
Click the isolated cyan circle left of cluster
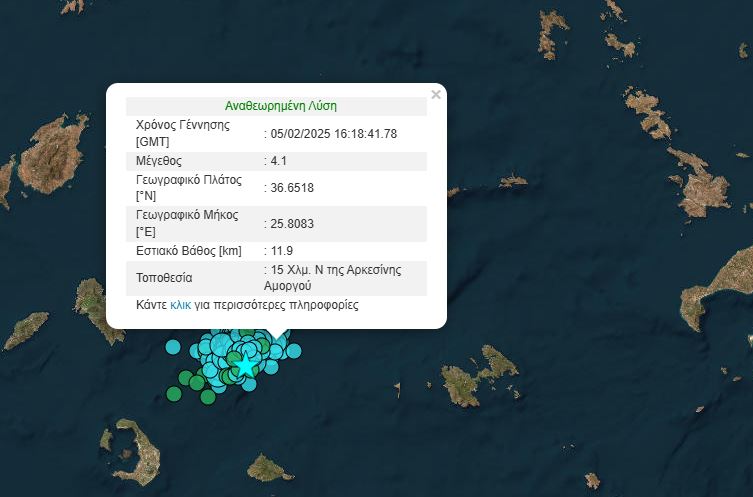[x=173, y=348]
